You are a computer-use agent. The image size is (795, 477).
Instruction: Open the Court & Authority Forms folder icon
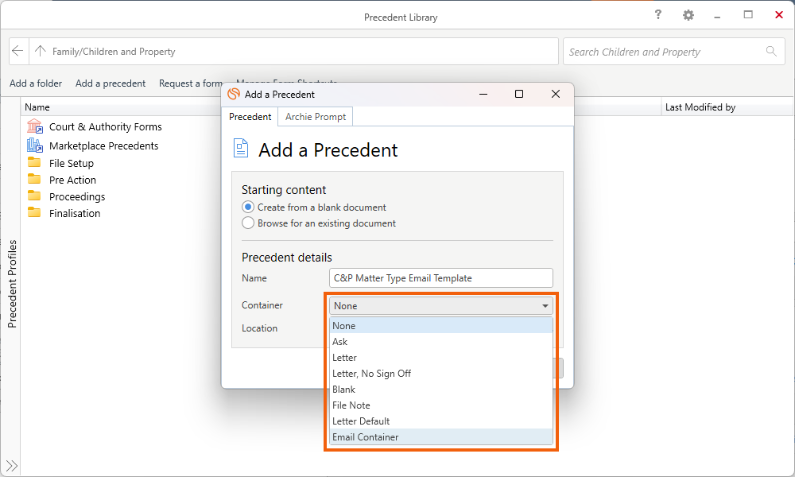point(35,127)
